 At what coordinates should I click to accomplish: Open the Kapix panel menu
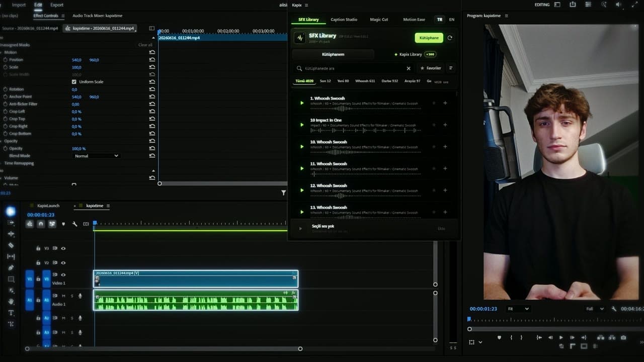click(306, 5)
